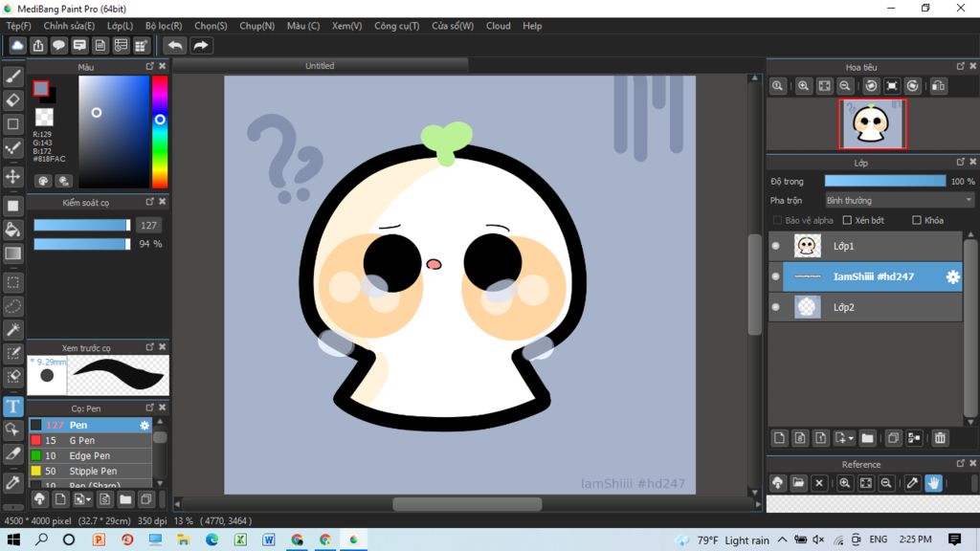Activate the Text tool
Viewport: 980px width, 551px height.
[12, 407]
